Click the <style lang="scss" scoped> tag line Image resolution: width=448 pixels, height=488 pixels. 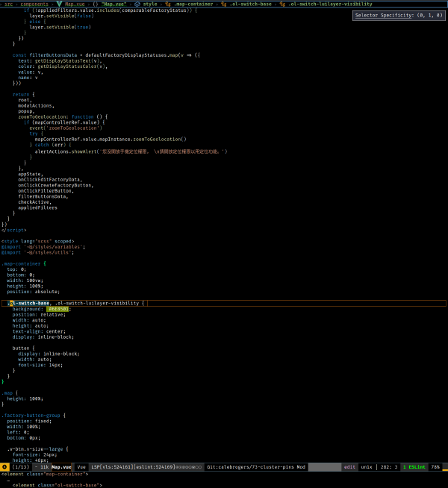37,241
